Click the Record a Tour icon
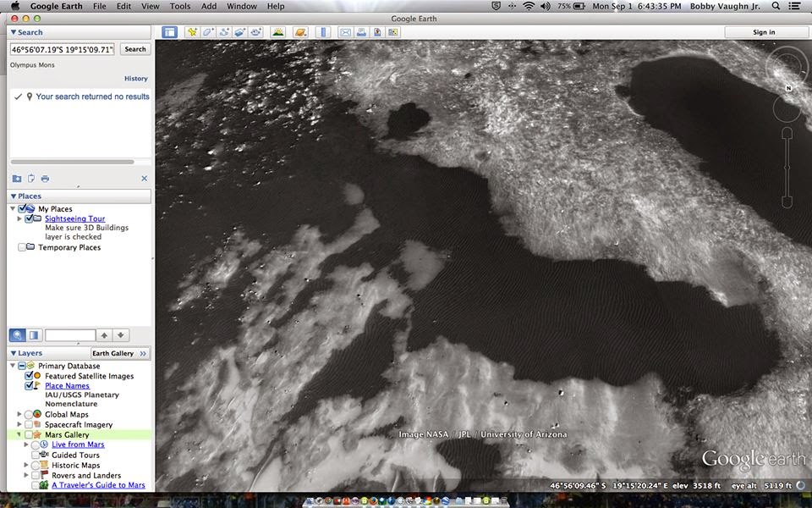 coord(255,32)
